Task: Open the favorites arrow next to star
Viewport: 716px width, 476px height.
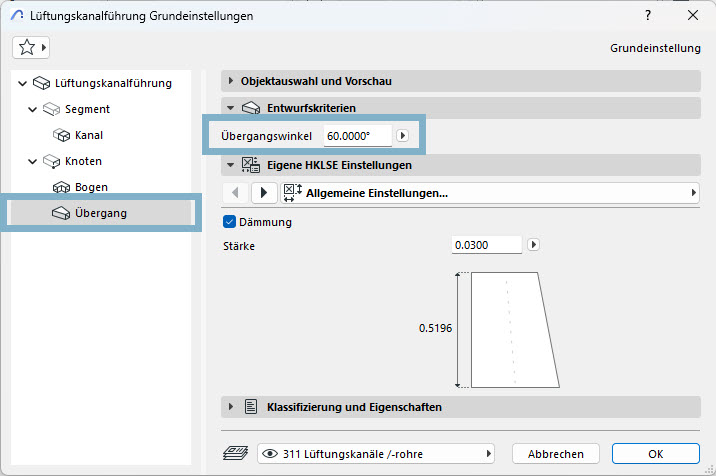Action: coord(44,47)
